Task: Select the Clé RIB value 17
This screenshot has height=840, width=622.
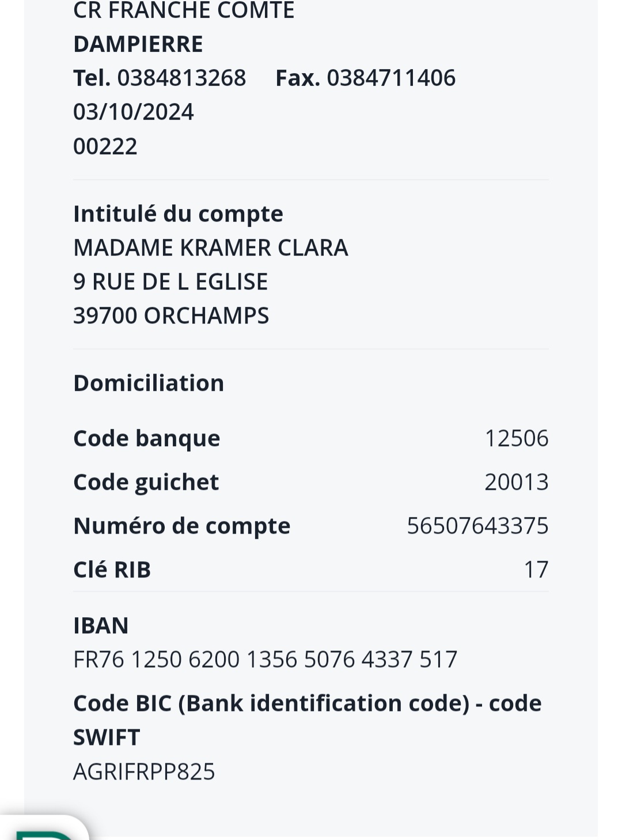Action: coord(536,569)
